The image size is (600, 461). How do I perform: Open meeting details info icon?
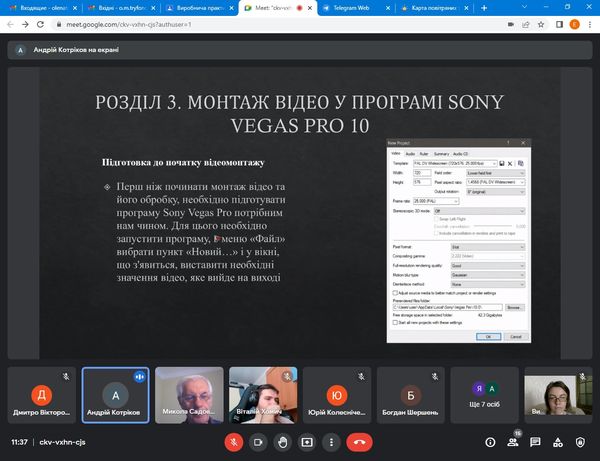pyautogui.click(x=490, y=442)
